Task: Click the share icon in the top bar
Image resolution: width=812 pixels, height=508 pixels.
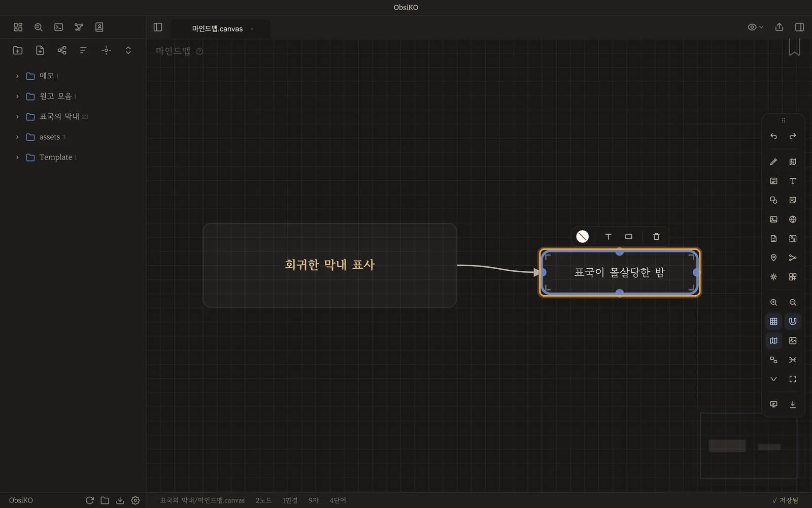Action: point(779,27)
